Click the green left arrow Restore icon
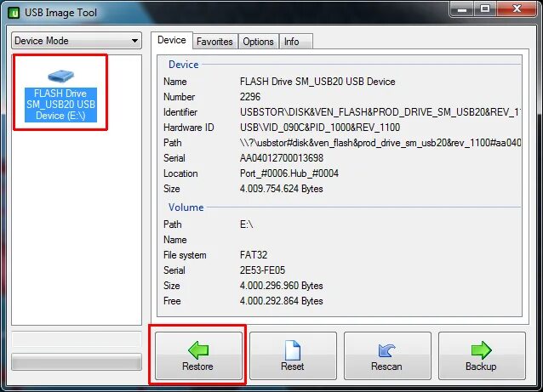Viewport: 543px width, 392px height. click(x=198, y=349)
